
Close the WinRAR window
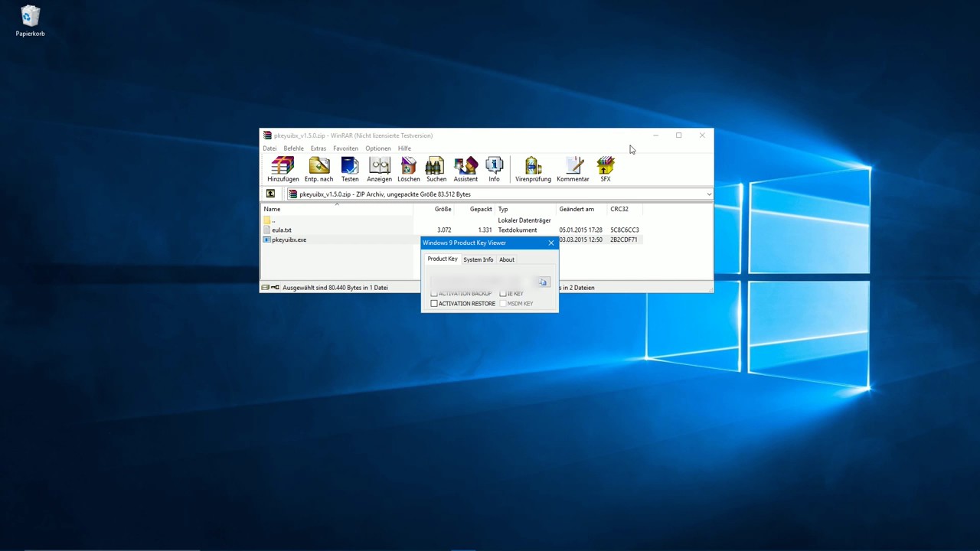tap(702, 135)
